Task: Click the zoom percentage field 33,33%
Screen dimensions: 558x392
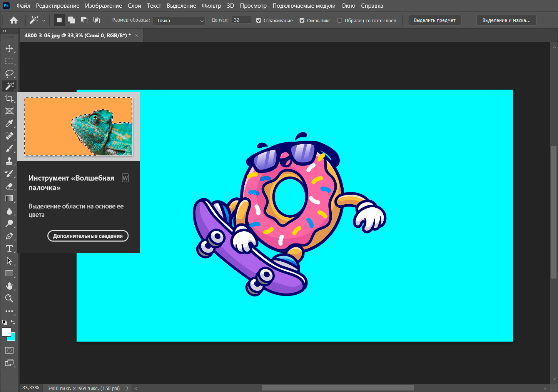Action: (31, 388)
